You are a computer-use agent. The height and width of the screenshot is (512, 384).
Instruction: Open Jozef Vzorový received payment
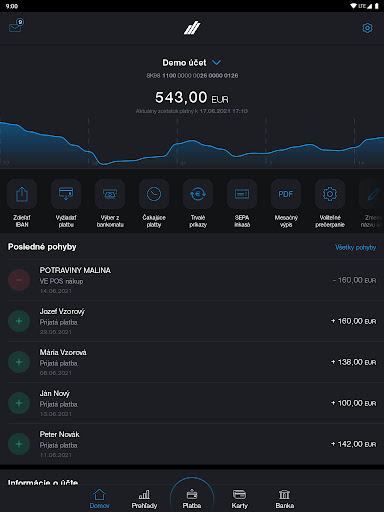coord(192,321)
